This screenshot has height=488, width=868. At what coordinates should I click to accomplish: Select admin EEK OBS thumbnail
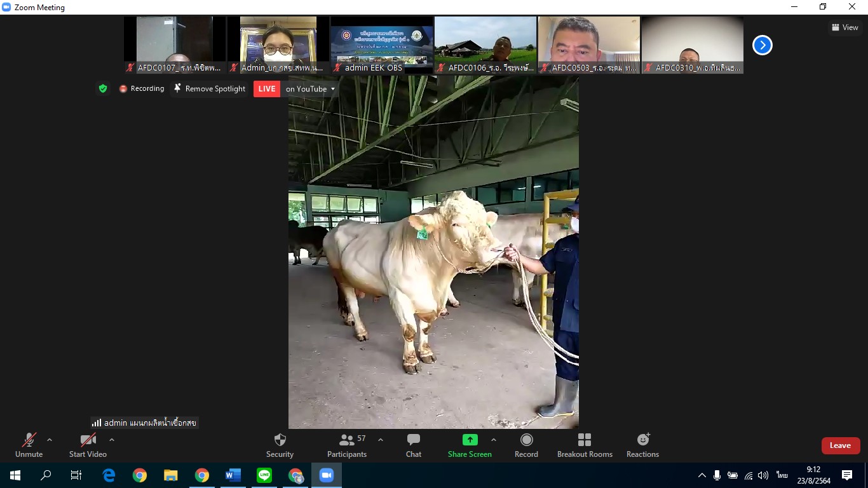382,45
